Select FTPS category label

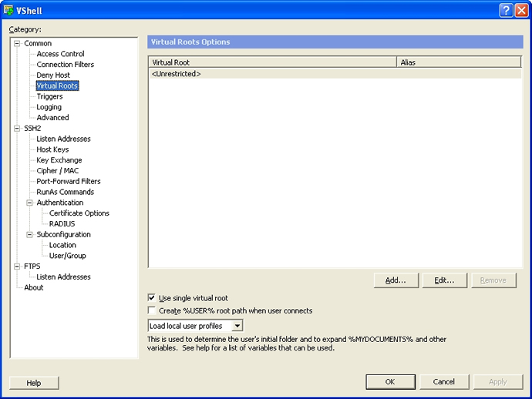click(32, 266)
